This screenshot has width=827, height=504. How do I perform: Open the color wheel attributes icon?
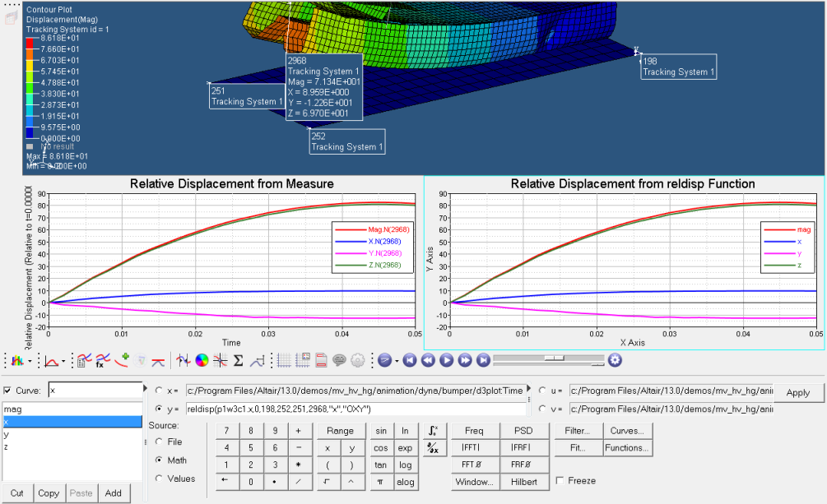202,360
